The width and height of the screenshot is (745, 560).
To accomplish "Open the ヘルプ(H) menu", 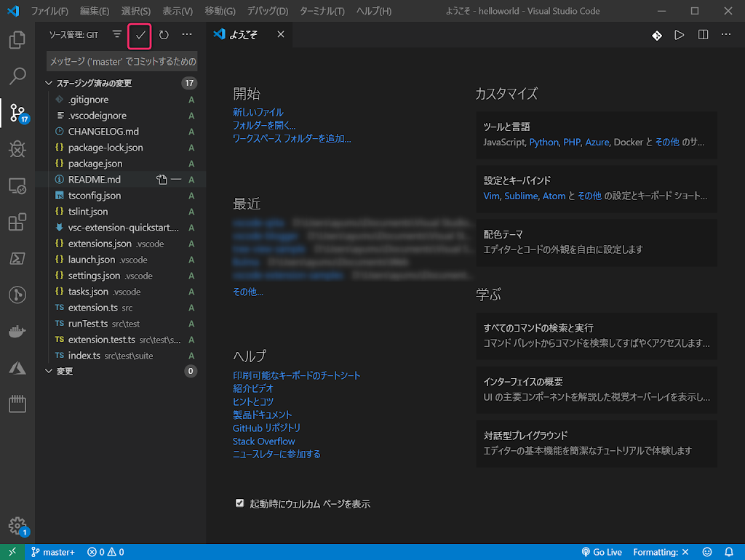I will 374,11.
